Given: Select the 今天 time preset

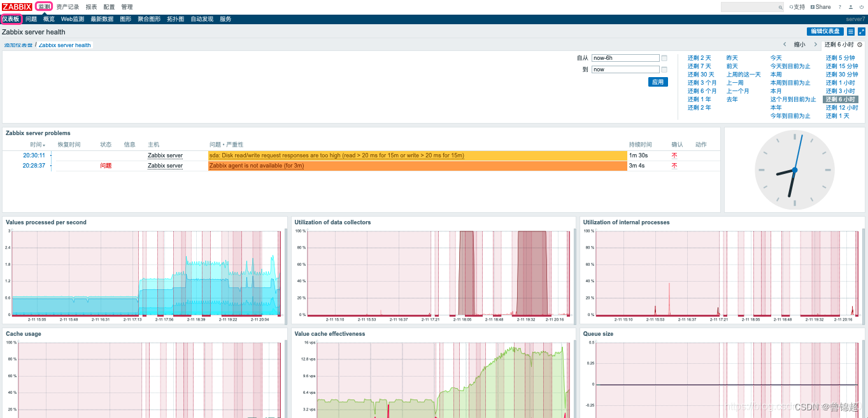Looking at the screenshot, I should pos(776,58).
